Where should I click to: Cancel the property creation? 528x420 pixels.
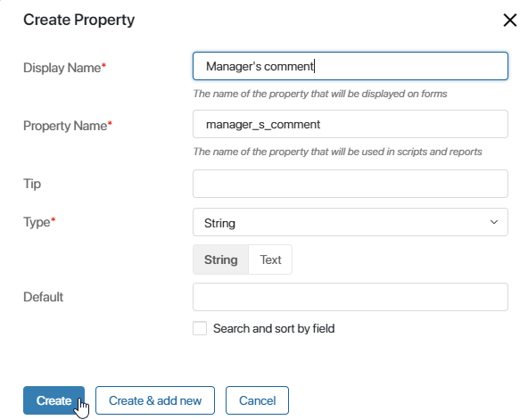pos(257,400)
